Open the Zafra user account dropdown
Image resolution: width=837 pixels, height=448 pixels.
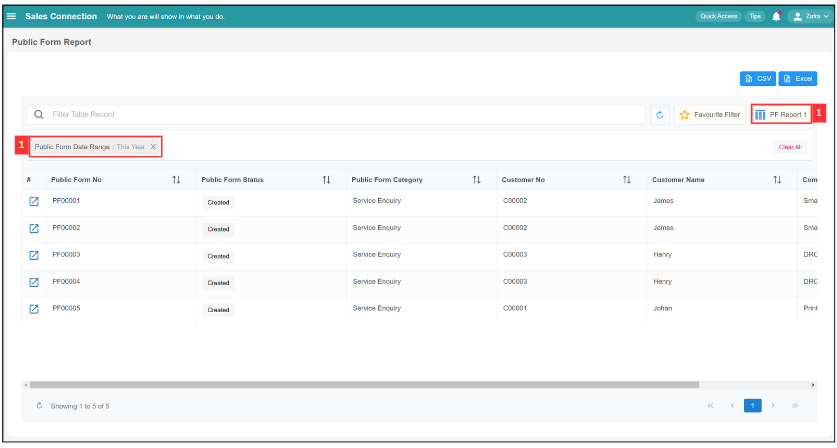click(810, 17)
